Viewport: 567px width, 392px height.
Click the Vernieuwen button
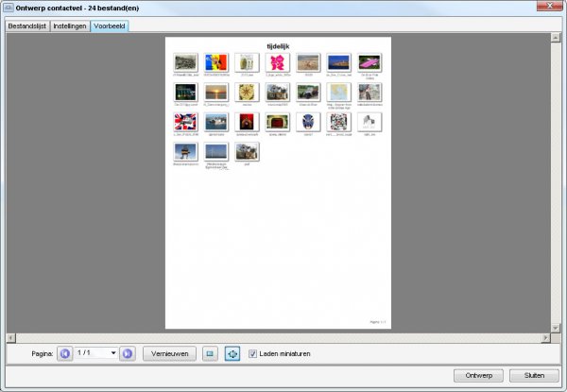(169, 353)
